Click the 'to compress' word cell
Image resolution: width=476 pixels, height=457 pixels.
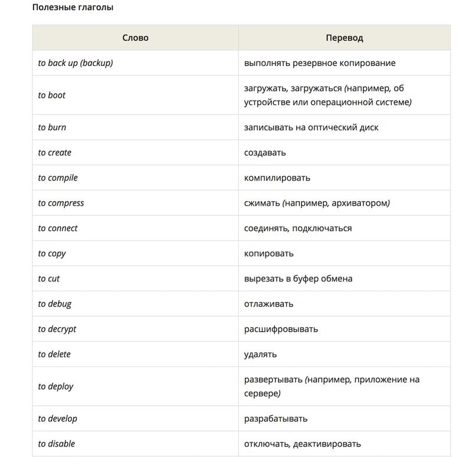(x=136, y=203)
